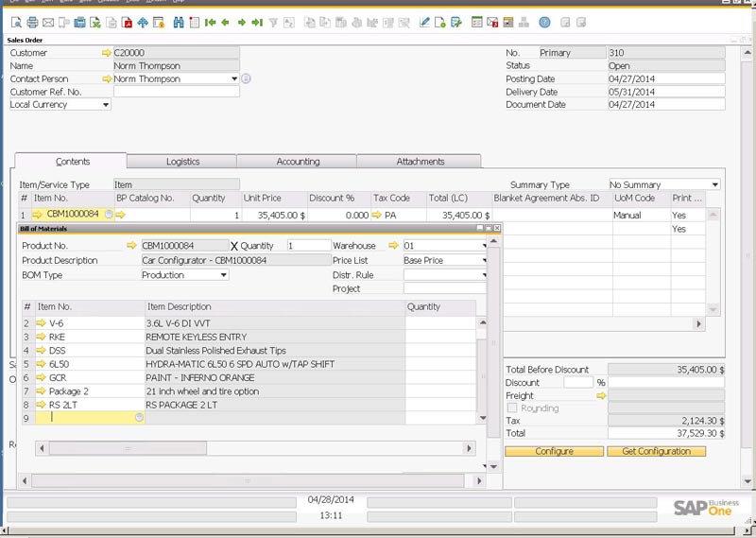Switch to the Contents tab
The image size is (756, 538).
(73, 162)
